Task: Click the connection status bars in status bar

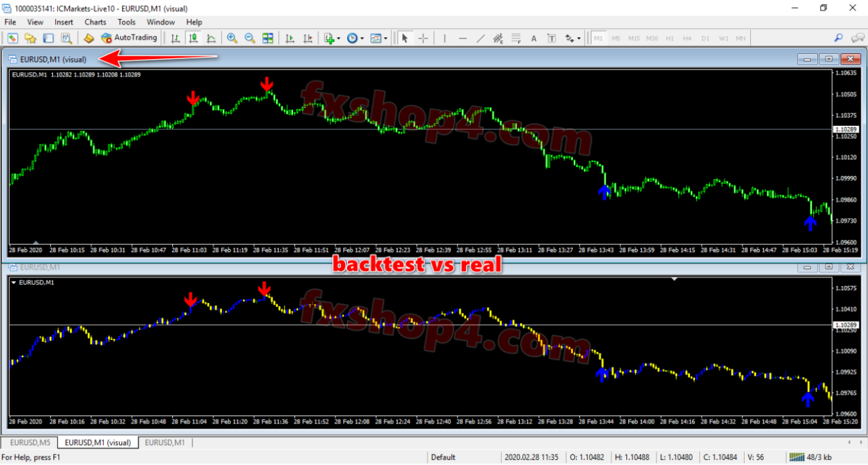Action: point(797,458)
